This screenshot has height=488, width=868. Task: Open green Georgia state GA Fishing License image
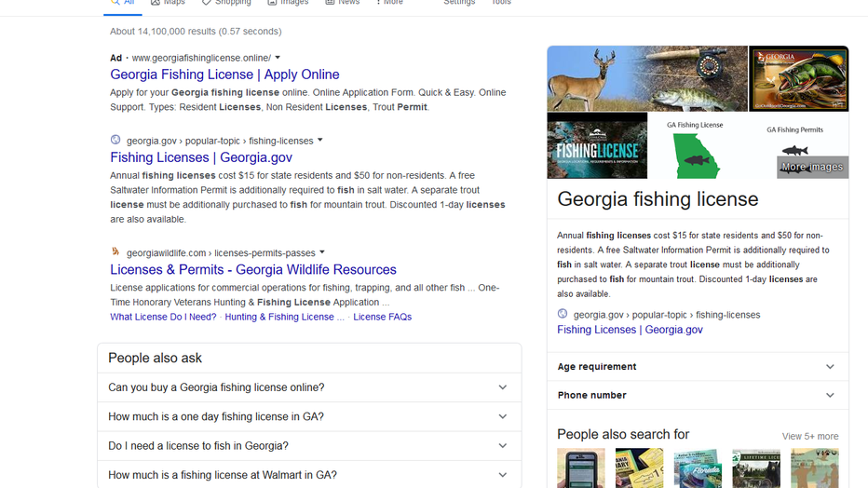pyautogui.click(x=696, y=145)
